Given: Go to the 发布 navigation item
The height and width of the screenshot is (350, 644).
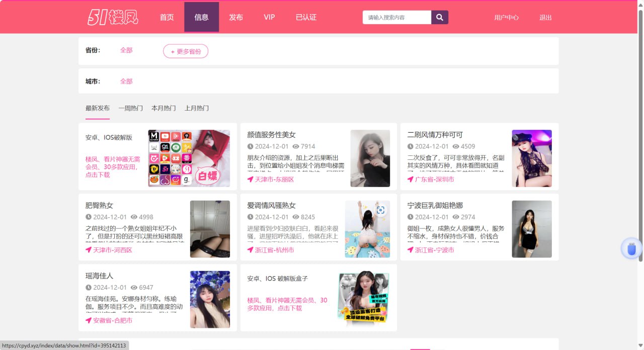Looking at the screenshot, I should [x=236, y=17].
